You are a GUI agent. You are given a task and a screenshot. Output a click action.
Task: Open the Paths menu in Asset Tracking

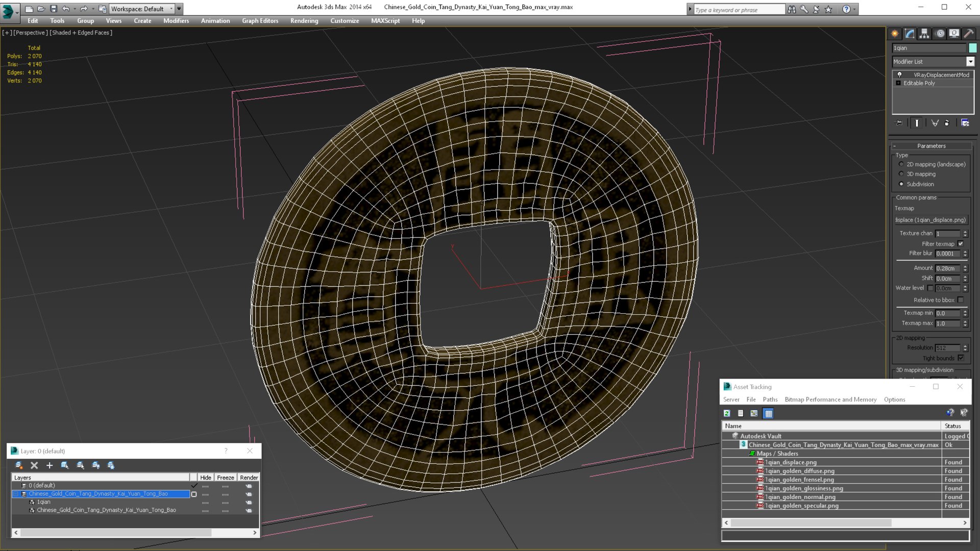(x=770, y=399)
